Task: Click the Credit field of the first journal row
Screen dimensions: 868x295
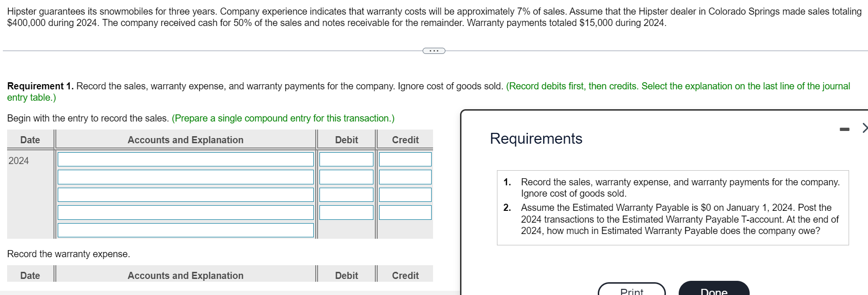Action: [x=404, y=159]
